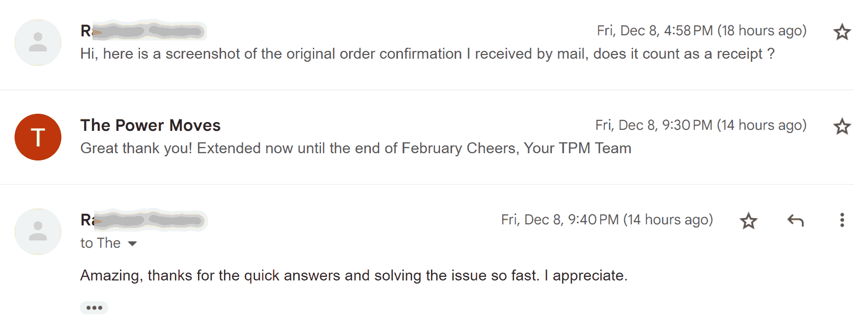Click the "Amazing, thanks for the quick answers" text
Viewport: 868px width, 322px height.
(x=354, y=275)
